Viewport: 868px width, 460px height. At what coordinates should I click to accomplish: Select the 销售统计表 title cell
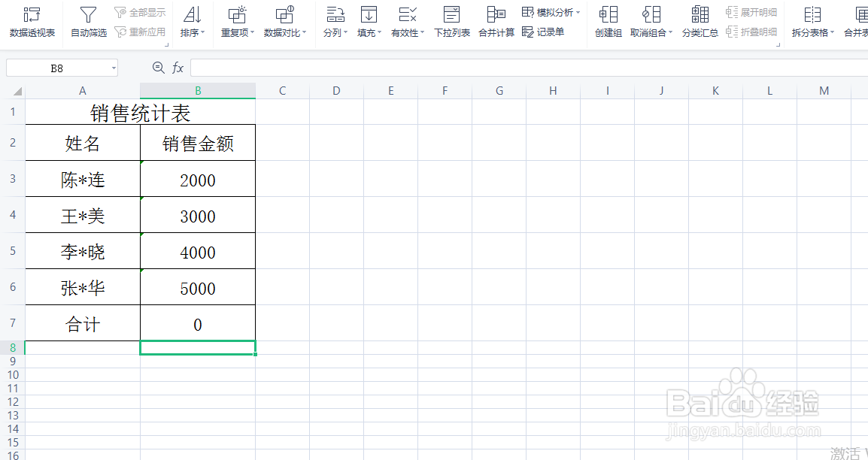pyautogui.click(x=141, y=112)
